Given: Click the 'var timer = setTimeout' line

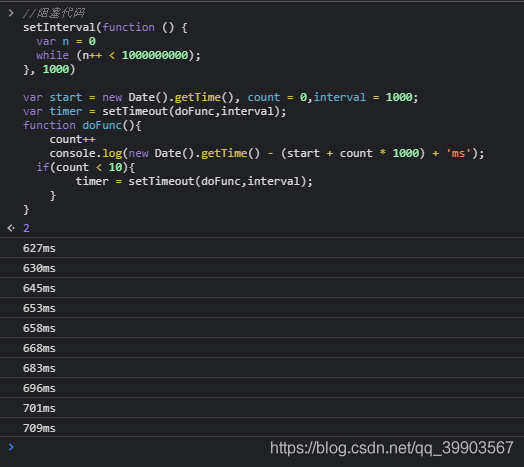Looking at the screenshot, I should pyautogui.click(x=155, y=112).
